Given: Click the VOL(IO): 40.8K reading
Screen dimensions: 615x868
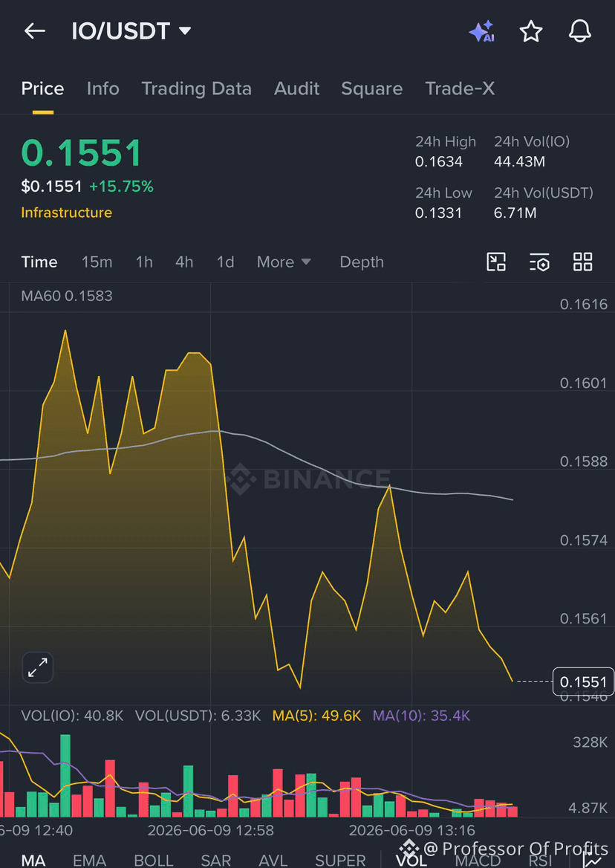Looking at the screenshot, I should (73, 716).
